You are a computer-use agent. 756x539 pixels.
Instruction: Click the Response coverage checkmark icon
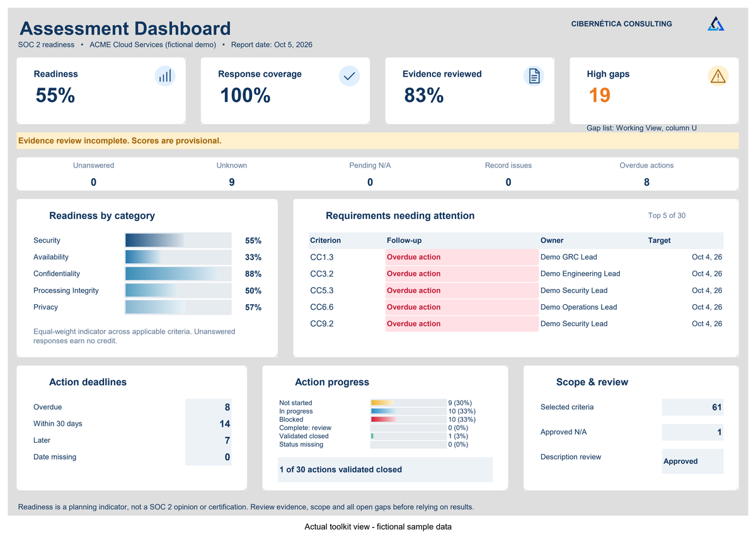point(349,76)
